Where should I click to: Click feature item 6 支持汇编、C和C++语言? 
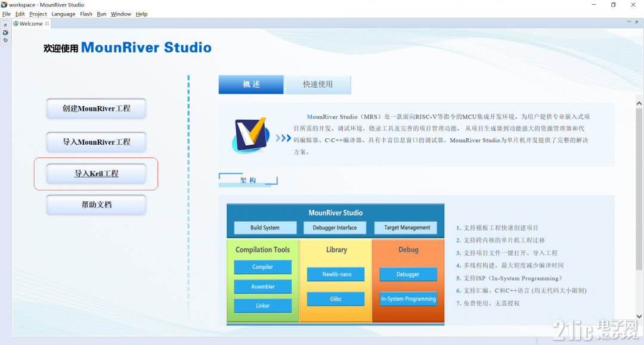[x=521, y=291]
